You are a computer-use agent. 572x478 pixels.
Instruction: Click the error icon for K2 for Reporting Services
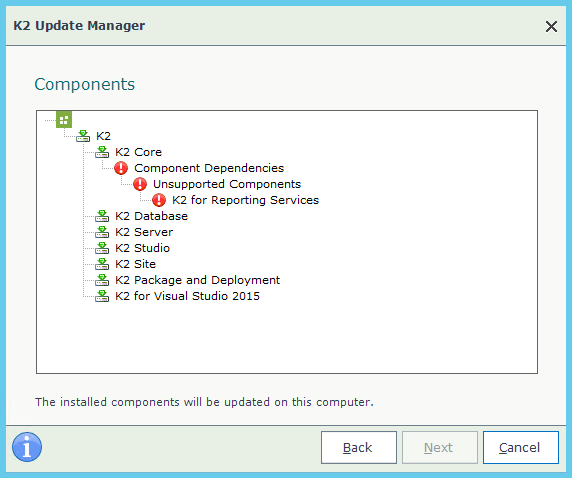pos(159,200)
